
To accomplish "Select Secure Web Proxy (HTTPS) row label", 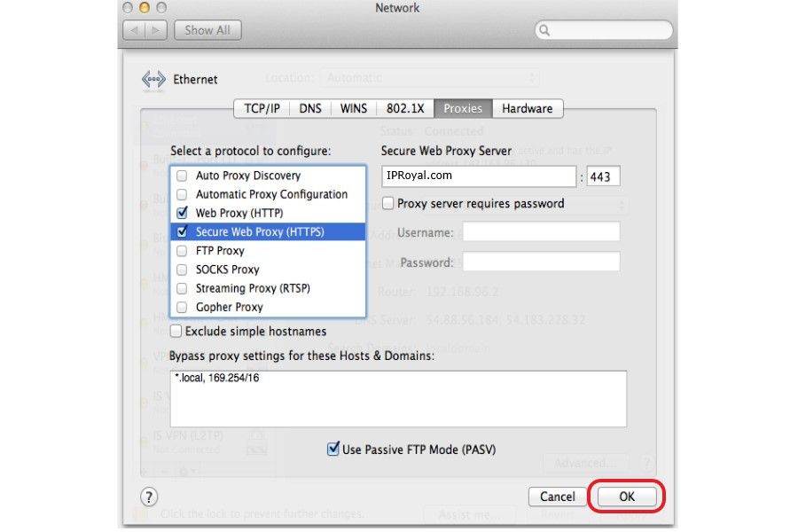I will pyautogui.click(x=260, y=231).
